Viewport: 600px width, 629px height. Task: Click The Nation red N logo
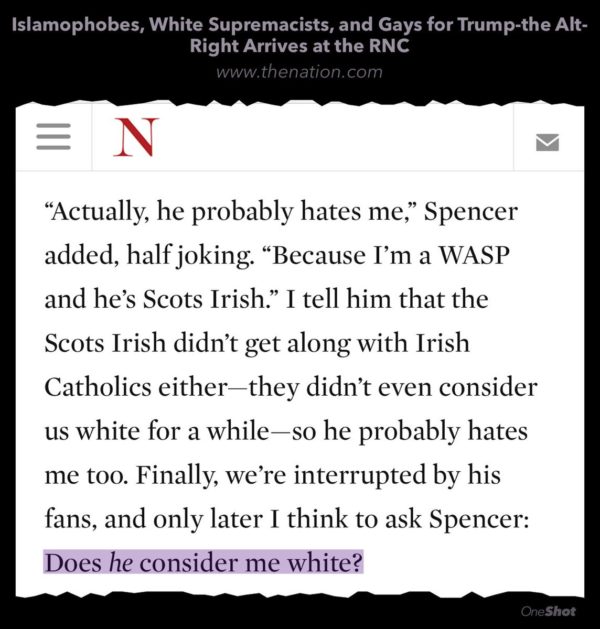(134, 138)
